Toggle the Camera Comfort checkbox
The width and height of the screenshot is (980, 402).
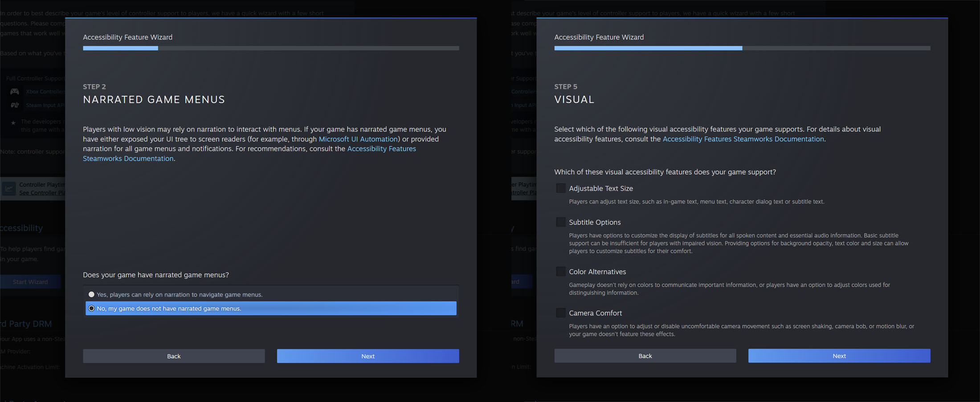click(561, 313)
